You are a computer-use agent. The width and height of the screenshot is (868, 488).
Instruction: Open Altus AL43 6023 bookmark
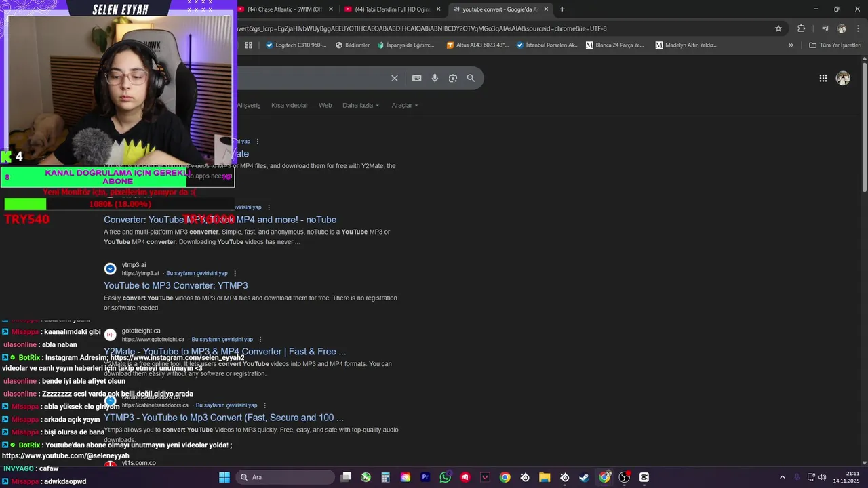478,45
